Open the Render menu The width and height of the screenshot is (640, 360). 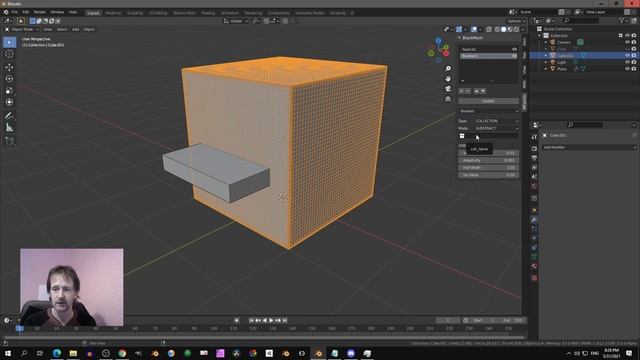click(x=40, y=12)
